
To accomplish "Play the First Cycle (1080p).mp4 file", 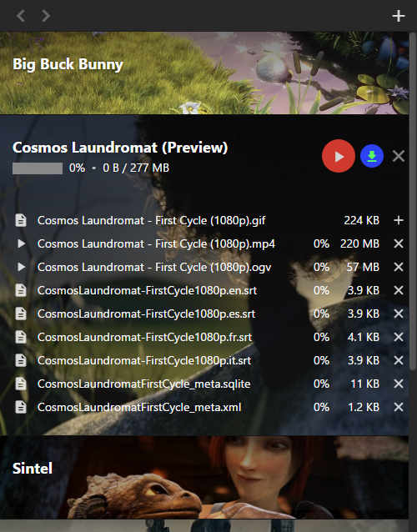I will (x=21, y=243).
